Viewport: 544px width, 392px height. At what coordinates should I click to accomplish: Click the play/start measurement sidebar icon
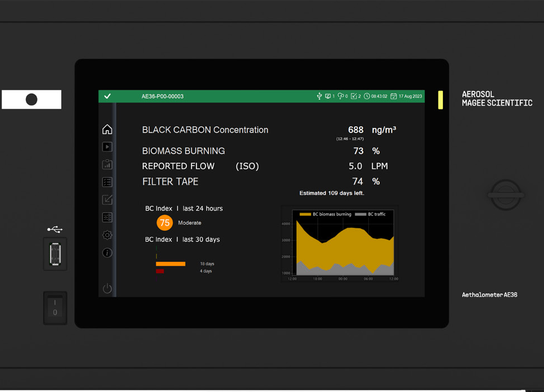[107, 147]
